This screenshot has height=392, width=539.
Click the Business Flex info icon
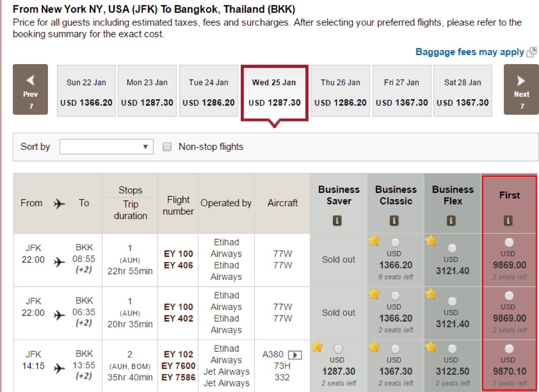pos(453,220)
